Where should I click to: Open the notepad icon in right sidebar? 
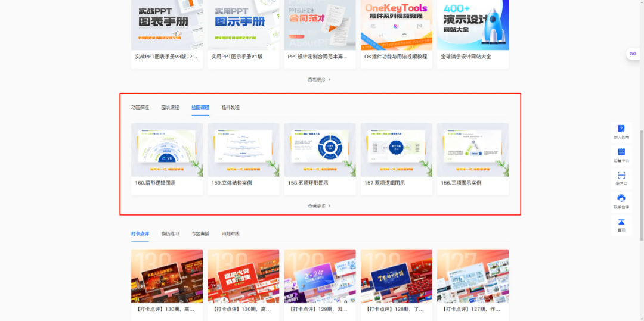click(x=621, y=152)
